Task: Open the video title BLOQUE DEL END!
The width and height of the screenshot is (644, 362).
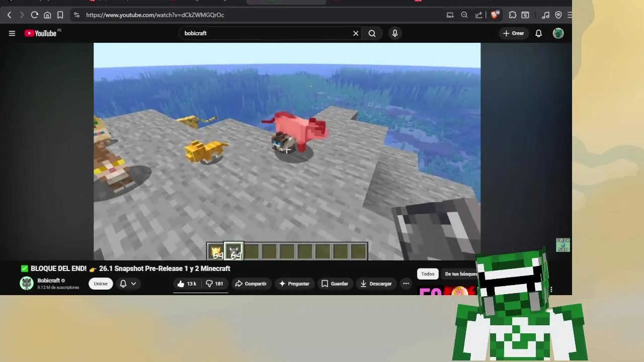Action: point(125,268)
